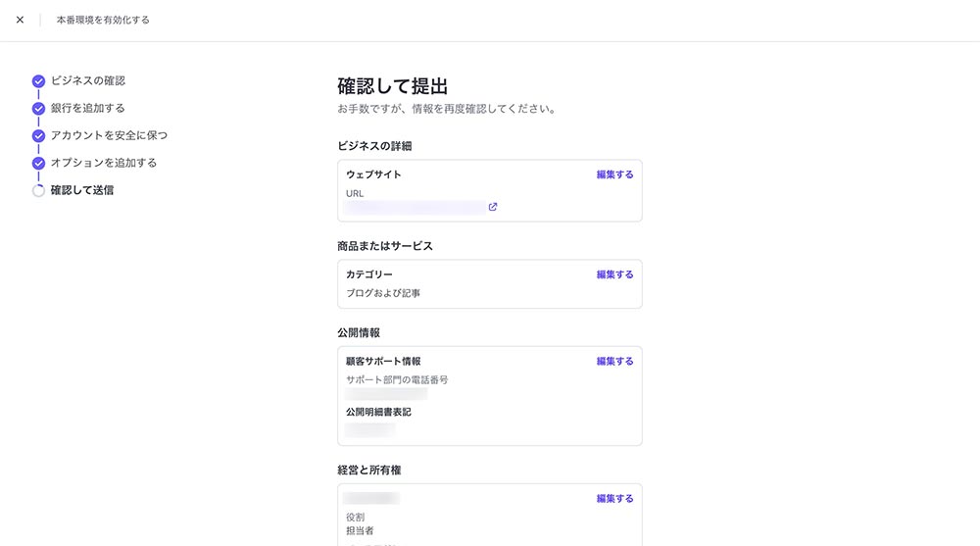Click the URL label in website card
This screenshot has height=546, width=980.
click(x=355, y=194)
